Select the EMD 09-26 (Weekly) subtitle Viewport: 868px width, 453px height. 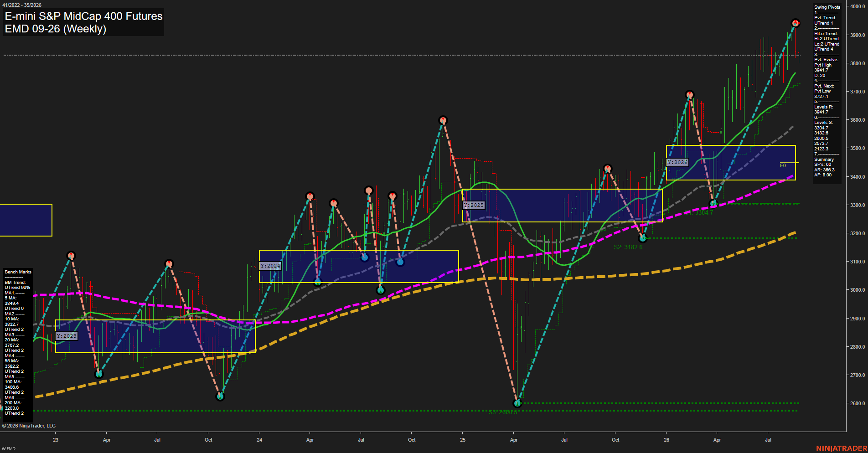[56, 29]
